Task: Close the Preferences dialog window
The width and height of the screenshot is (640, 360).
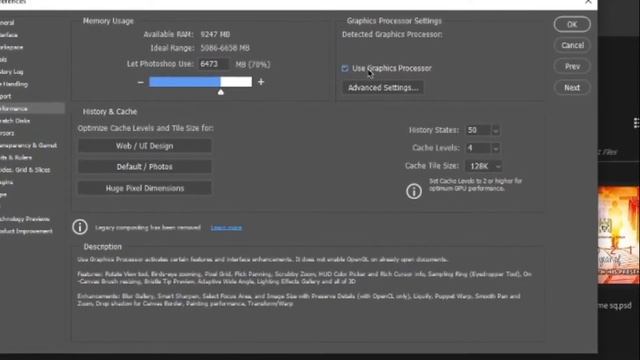Action: [588, 2]
